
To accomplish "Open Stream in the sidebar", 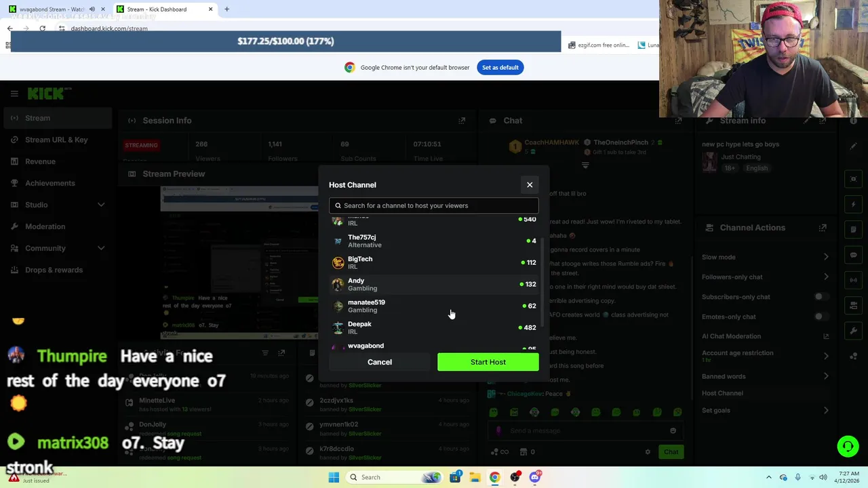I will pos(56,118).
